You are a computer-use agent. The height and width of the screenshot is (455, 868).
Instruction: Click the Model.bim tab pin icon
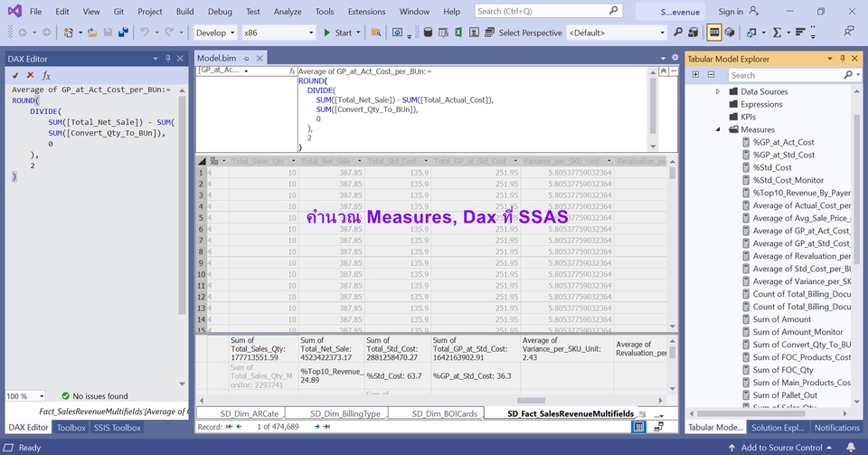[x=246, y=58]
